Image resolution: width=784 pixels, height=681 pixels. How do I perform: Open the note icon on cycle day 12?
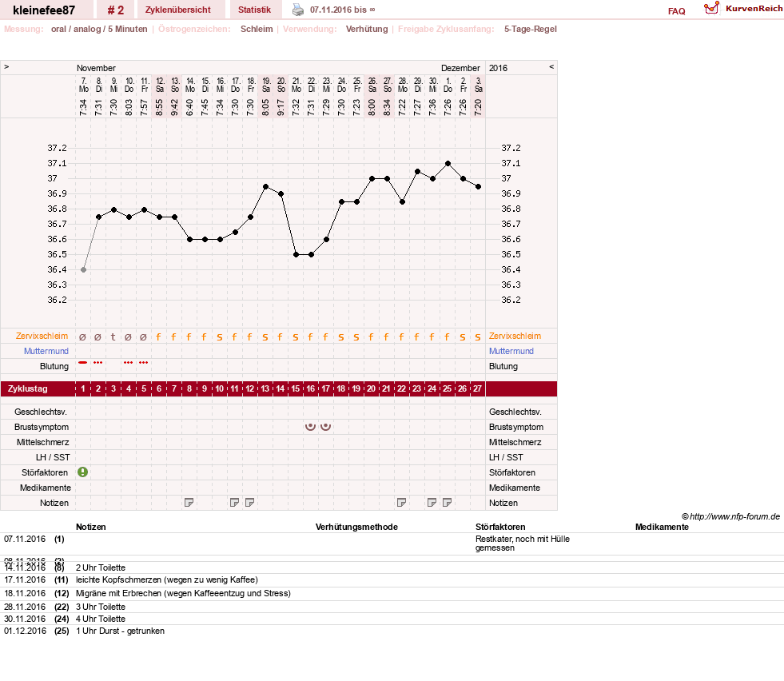[x=249, y=503]
